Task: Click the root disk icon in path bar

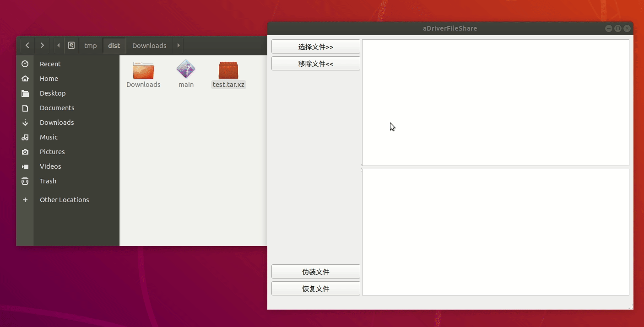Action: (x=71, y=45)
